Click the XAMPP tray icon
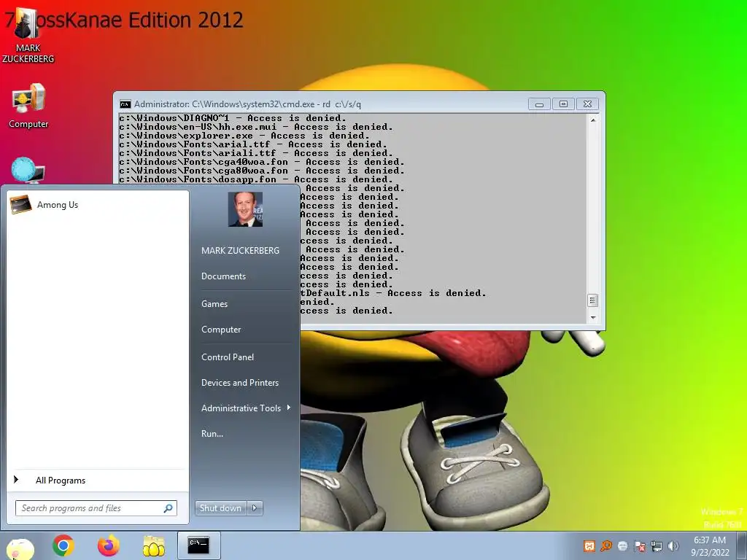747x560 pixels. point(589,546)
